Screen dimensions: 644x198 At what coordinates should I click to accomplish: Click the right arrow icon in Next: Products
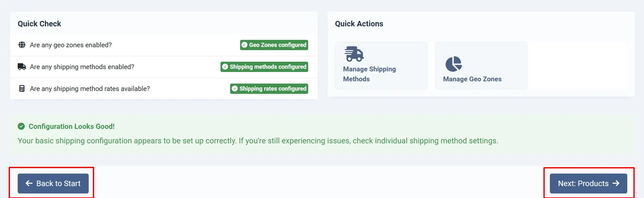click(616, 183)
